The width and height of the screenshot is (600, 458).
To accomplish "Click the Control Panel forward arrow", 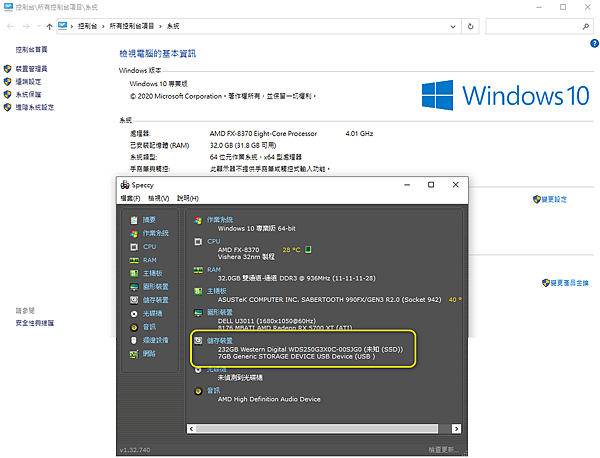I will pos(26,26).
